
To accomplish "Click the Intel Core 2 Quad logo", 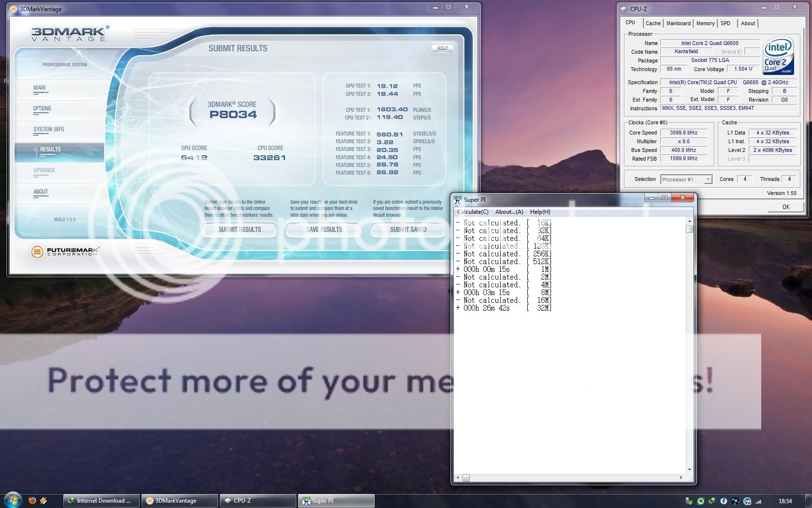I will click(x=778, y=56).
